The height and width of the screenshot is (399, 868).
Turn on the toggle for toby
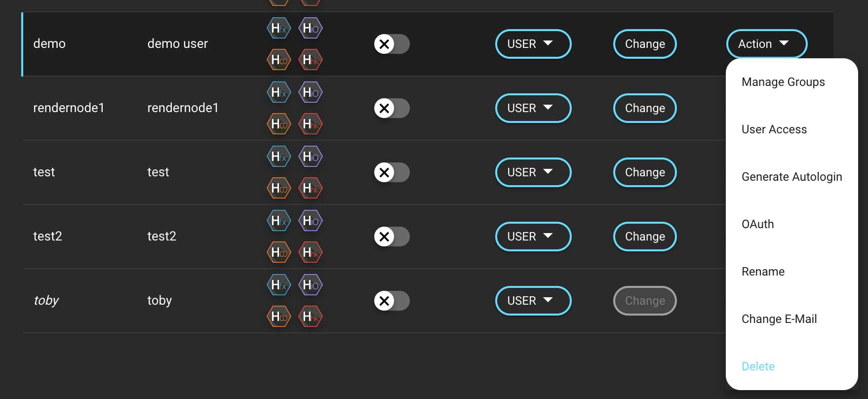392,301
